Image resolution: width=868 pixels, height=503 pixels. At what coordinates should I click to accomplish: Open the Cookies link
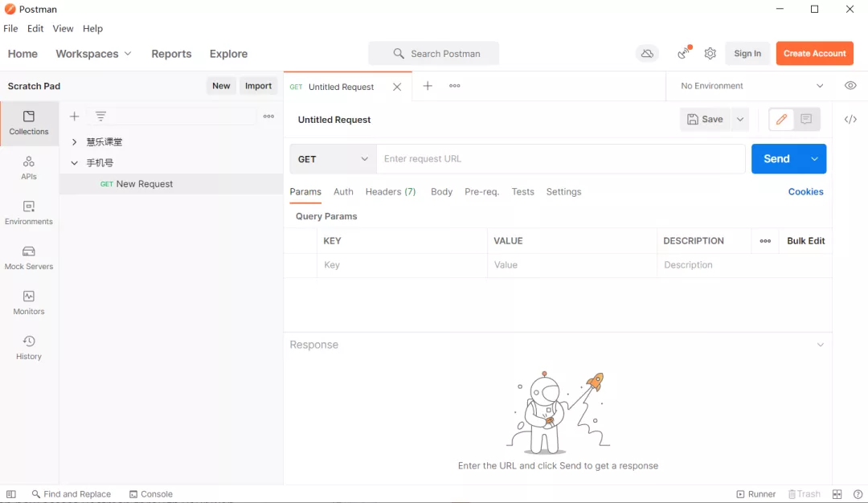coord(805,191)
